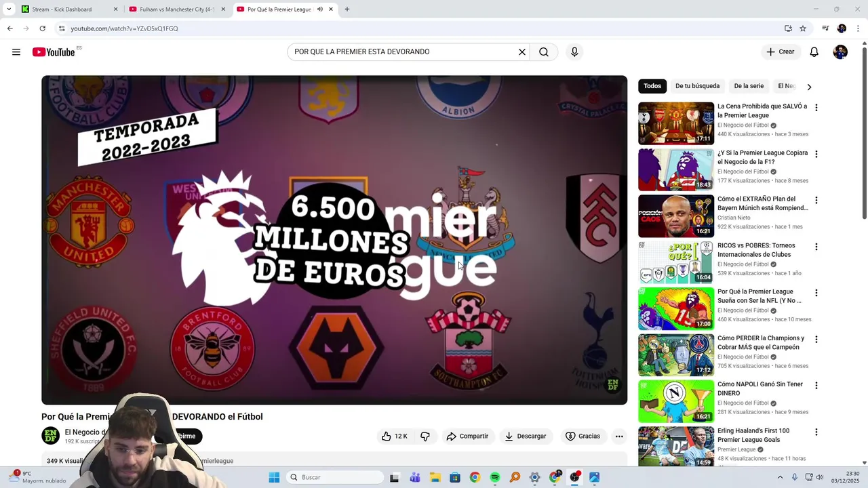The image size is (868, 488).
Task: Click the Crear button
Action: point(780,52)
